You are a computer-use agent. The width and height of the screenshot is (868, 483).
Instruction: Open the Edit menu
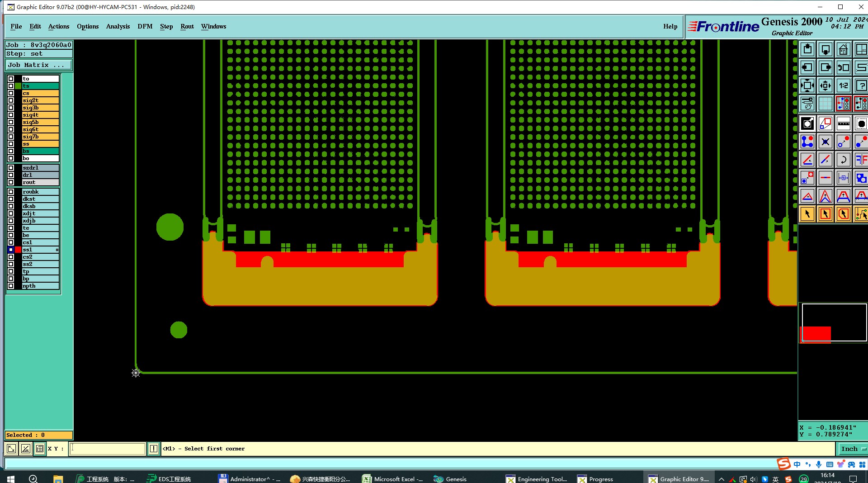[x=35, y=26]
